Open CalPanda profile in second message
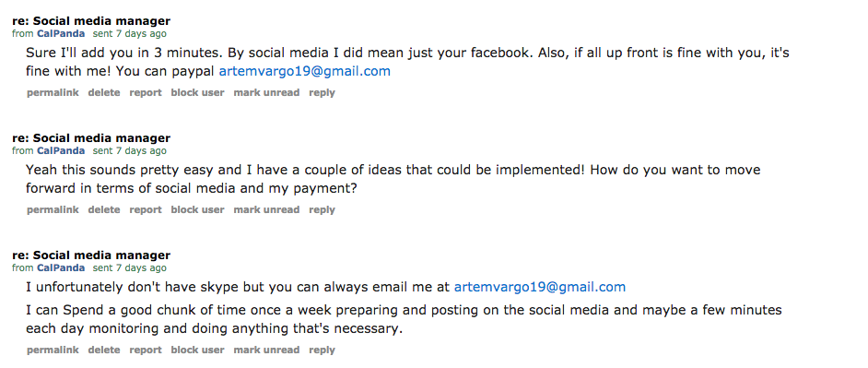The width and height of the screenshot is (868, 368). 61,150
